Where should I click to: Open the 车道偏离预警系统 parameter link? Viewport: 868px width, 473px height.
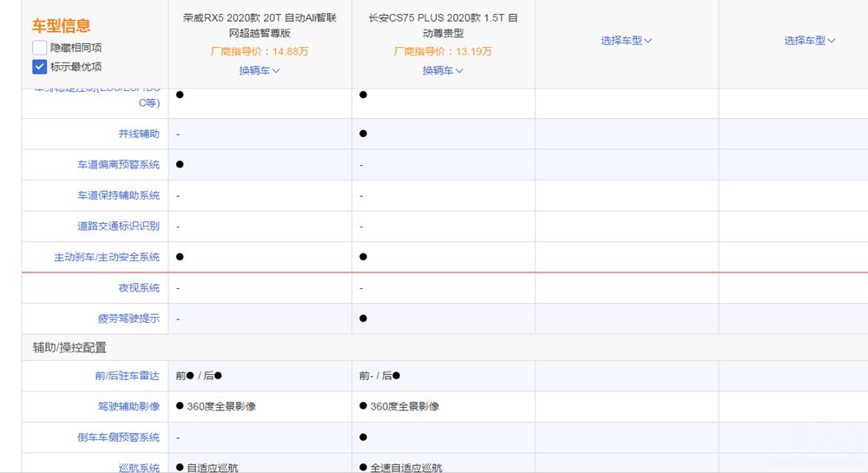(118, 165)
